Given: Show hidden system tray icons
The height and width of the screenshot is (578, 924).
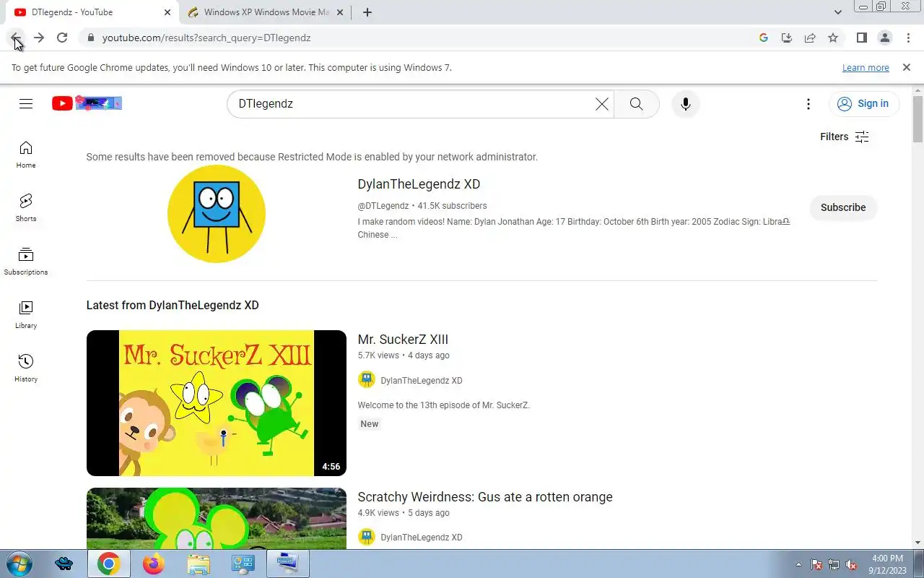Looking at the screenshot, I should click(798, 564).
